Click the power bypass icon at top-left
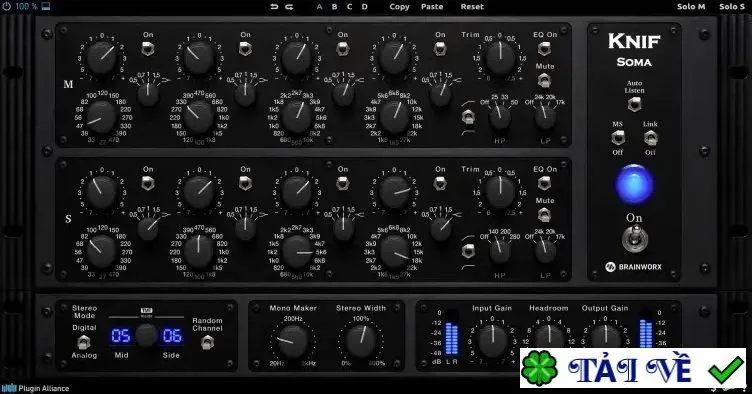The image size is (752, 394). [x=7, y=6]
